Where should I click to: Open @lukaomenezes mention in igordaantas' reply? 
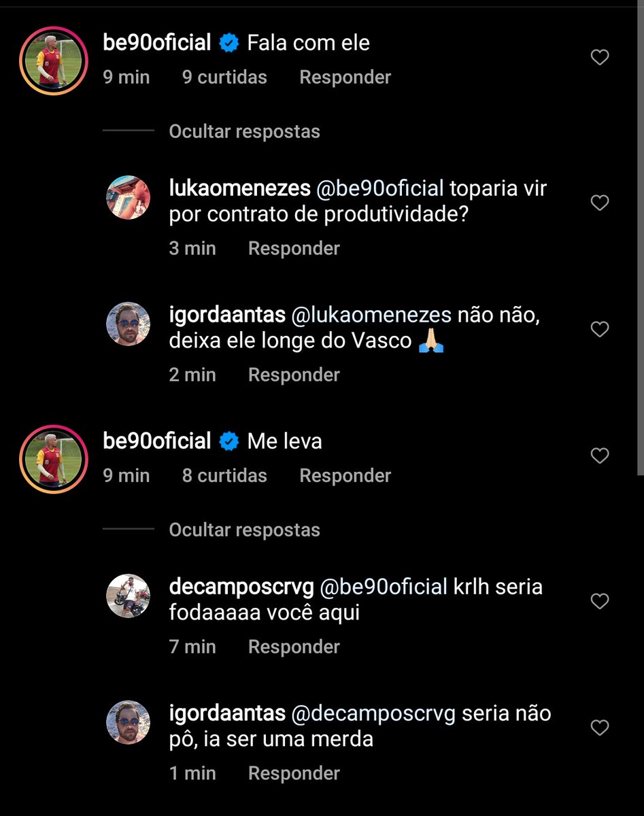click(x=371, y=315)
